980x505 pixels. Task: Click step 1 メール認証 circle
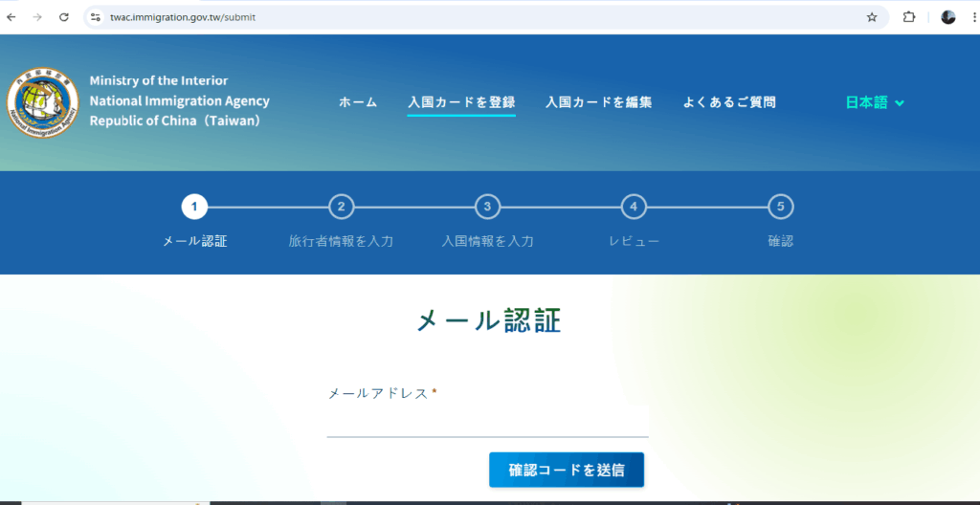pyautogui.click(x=194, y=207)
